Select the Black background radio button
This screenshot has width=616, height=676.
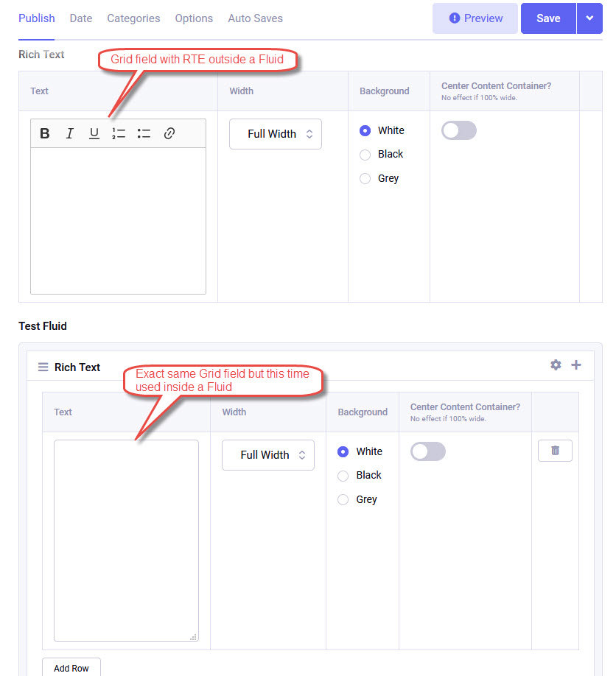tap(365, 154)
